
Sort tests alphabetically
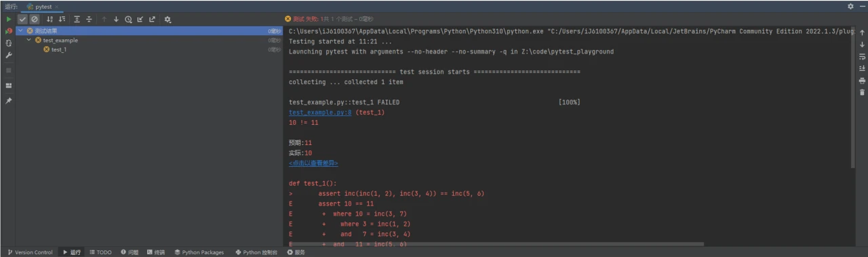[x=50, y=19]
